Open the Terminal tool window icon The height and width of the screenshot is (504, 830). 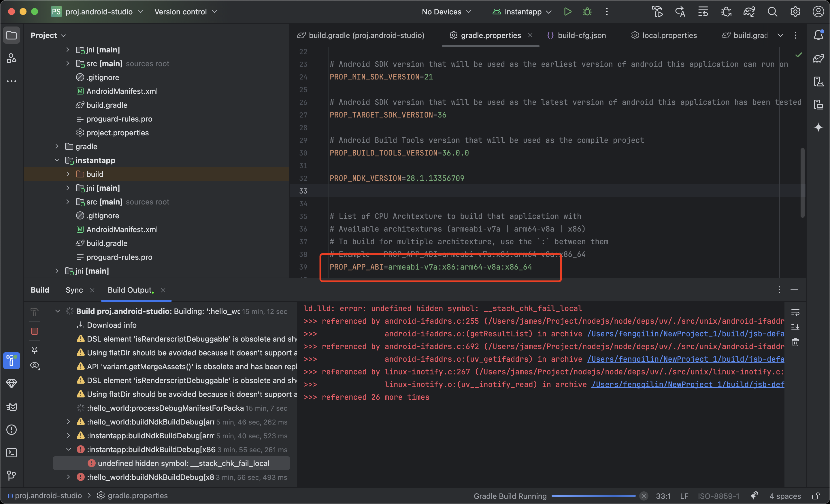coord(12,452)
